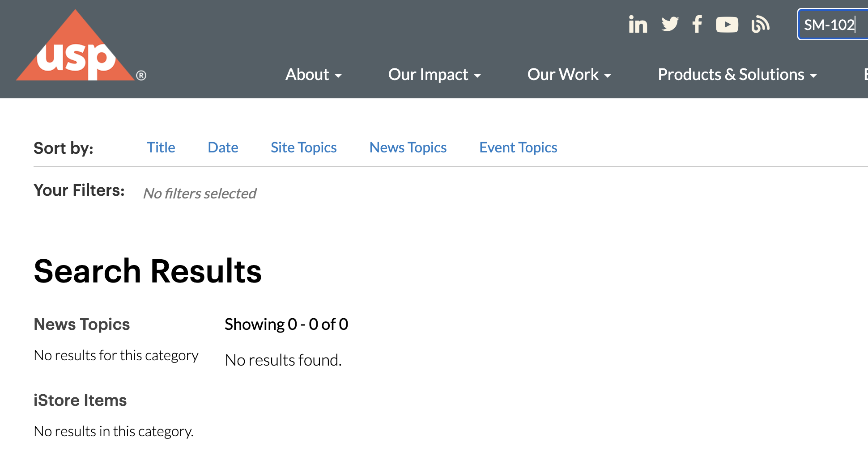
Task: Go to homepage via USP logo
Action: click(76, 49)
